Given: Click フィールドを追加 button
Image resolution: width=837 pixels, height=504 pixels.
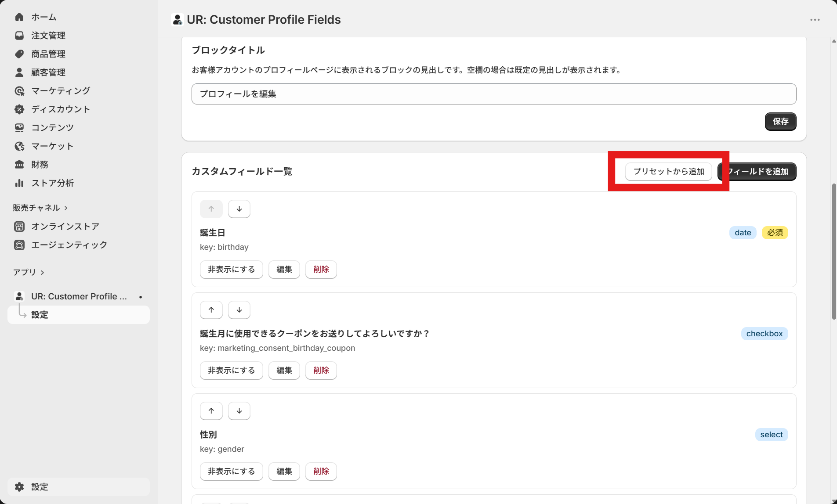Looking at the screenshot, I should click(757, 172).
